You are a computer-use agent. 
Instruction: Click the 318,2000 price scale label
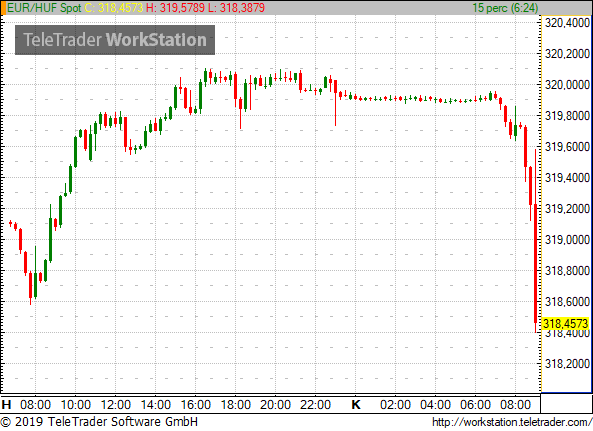(567, 364)
